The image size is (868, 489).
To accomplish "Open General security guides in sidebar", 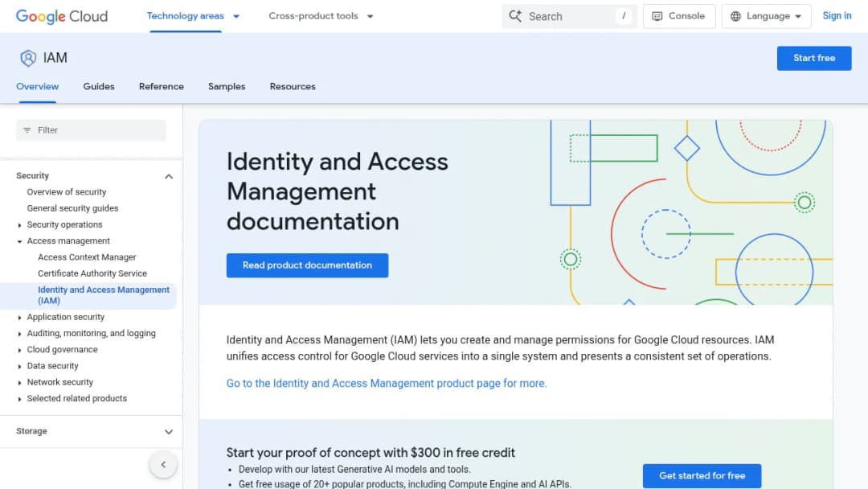I will (72, 208).
